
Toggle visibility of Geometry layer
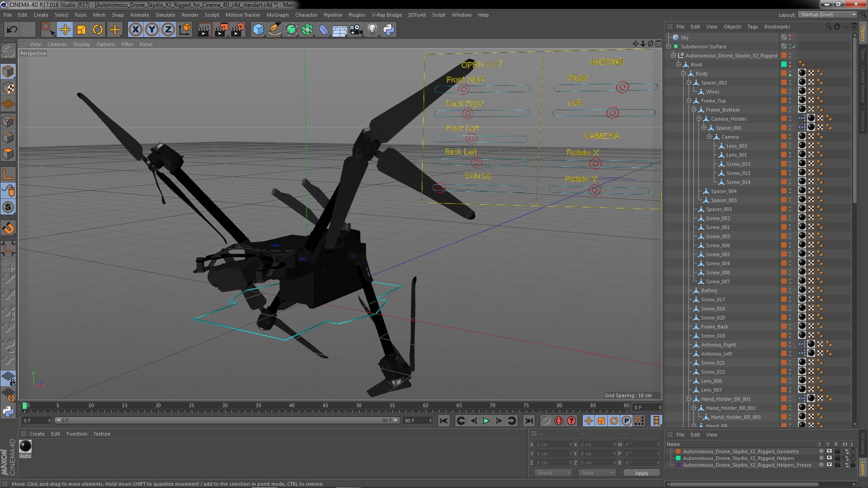click(829, 451)
